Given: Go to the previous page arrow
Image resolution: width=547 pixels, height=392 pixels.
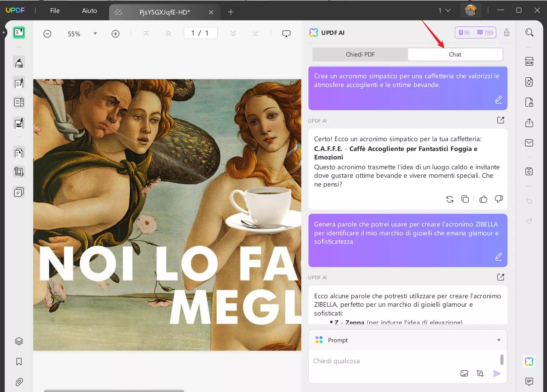Looking at the screenshot, I should point(168,34).
